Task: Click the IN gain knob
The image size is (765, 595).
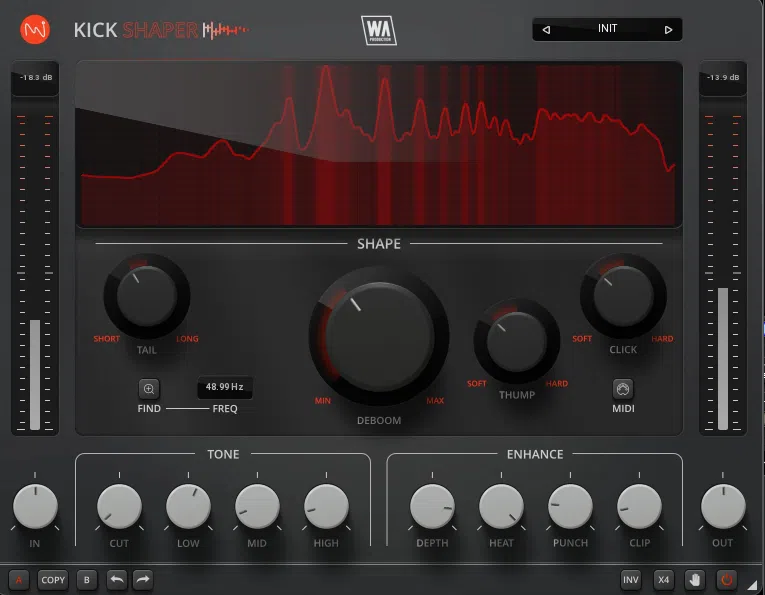Action: pos(35,507)
